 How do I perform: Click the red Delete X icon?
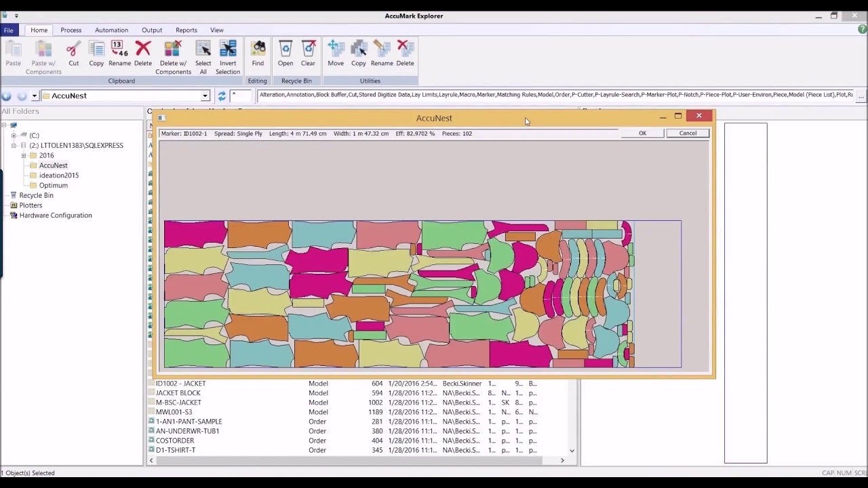point(143,49)
